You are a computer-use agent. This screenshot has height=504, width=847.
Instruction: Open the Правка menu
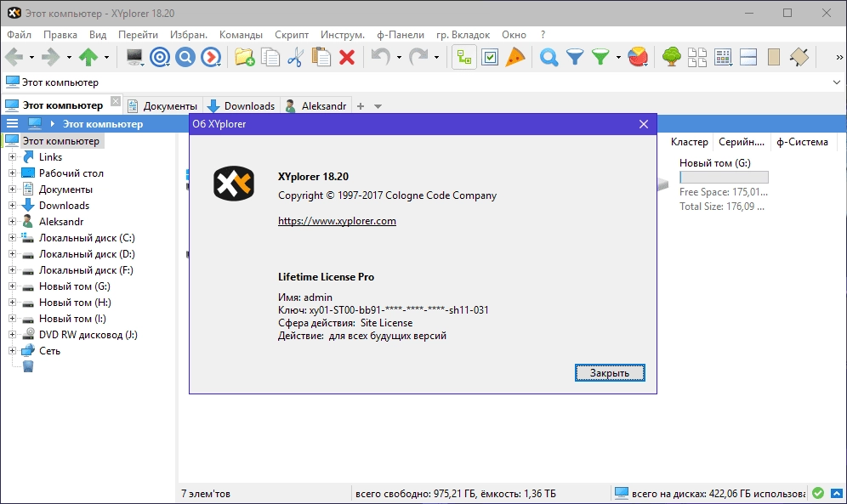60,35
